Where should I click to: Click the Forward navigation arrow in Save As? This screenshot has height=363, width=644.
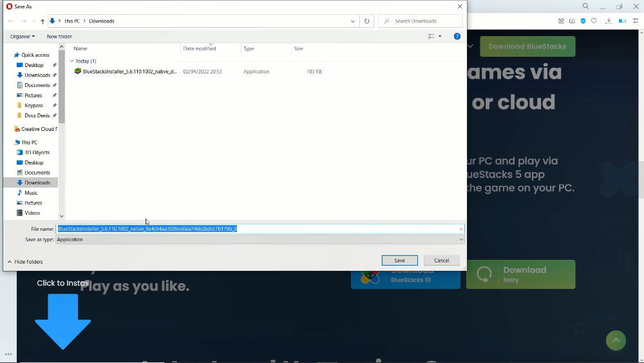[24, 21]
